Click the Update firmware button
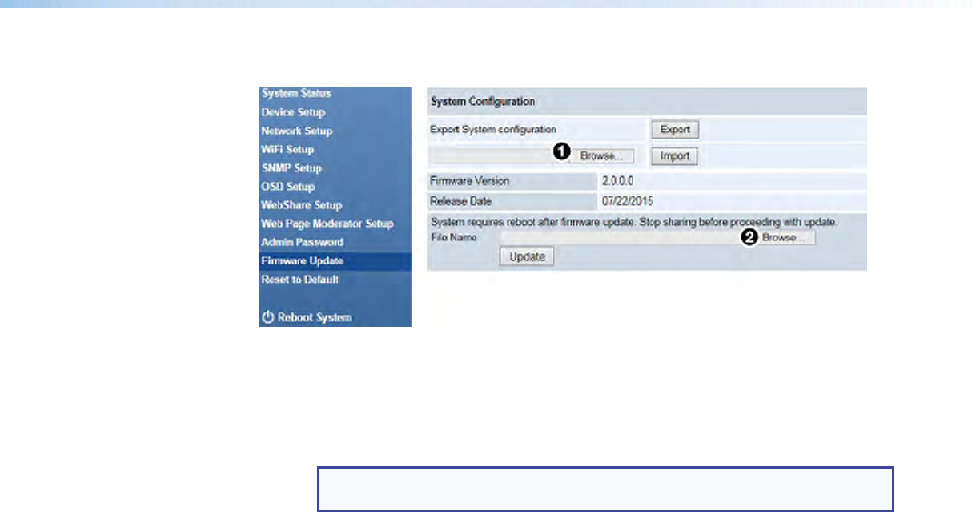 pyautogui.click(x=527, y=256)
